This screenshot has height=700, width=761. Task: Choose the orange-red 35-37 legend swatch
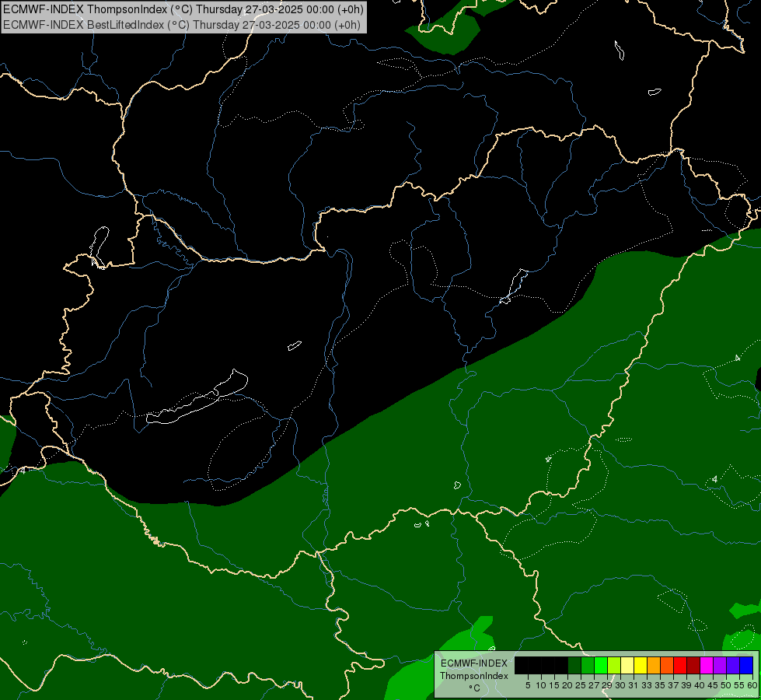667,665
